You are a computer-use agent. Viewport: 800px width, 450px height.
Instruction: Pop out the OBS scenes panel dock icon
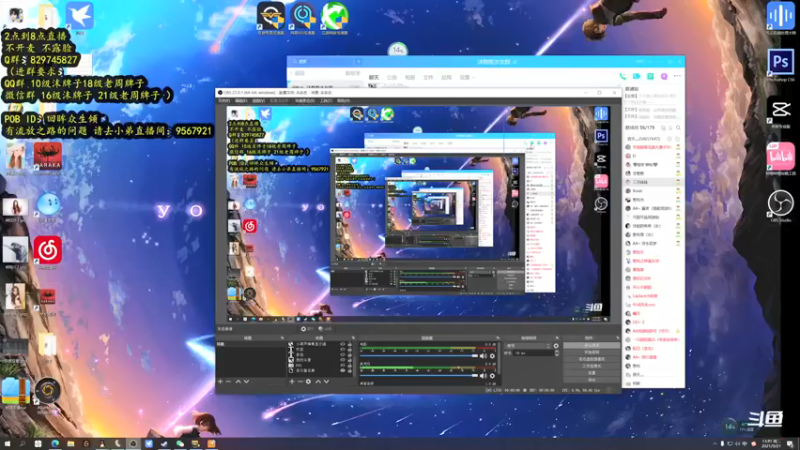(282, 338)
